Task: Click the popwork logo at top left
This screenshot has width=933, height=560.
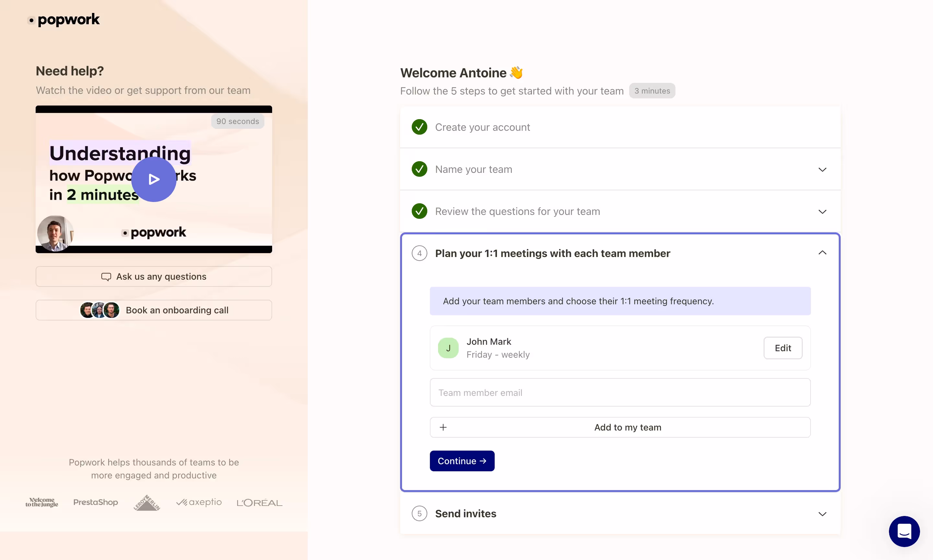Action: (64, 20)
